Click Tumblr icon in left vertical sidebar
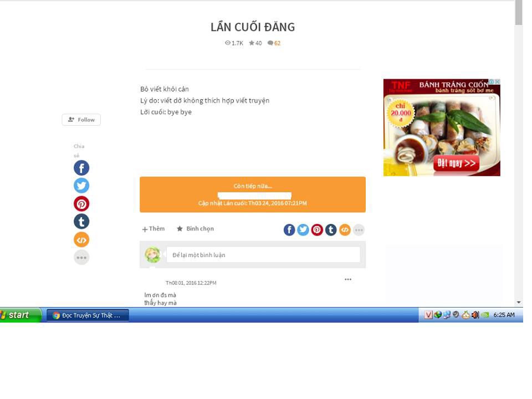 click(x=81, y=222)
